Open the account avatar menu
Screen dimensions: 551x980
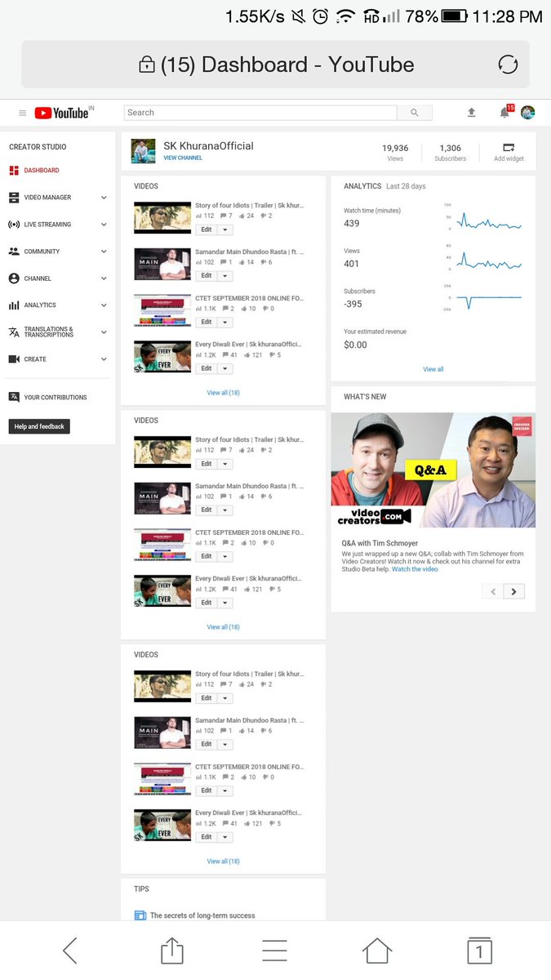(528, 113)
